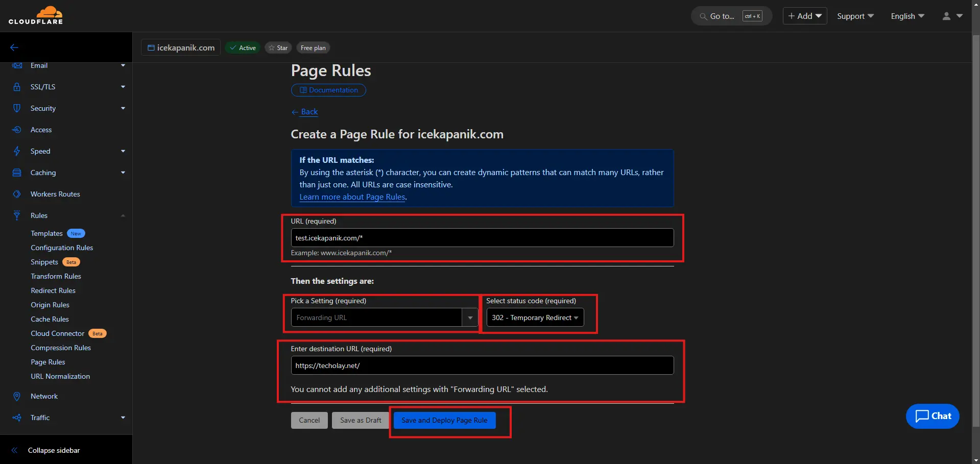Viewport: 980px width, 464px height.
Task: Click the Back link
Action: (309, 112)
